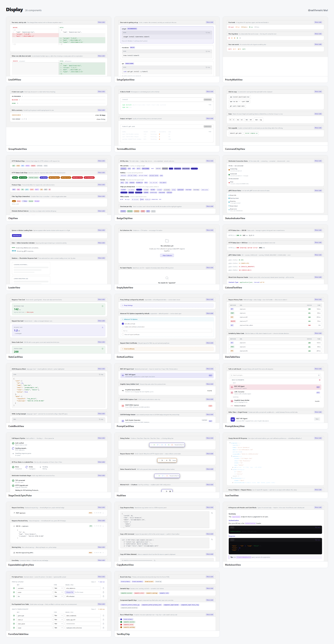Screen dimensions: 334x644
Task: Click the clock icon on Response Time Card
Action: tap(102, 306)
